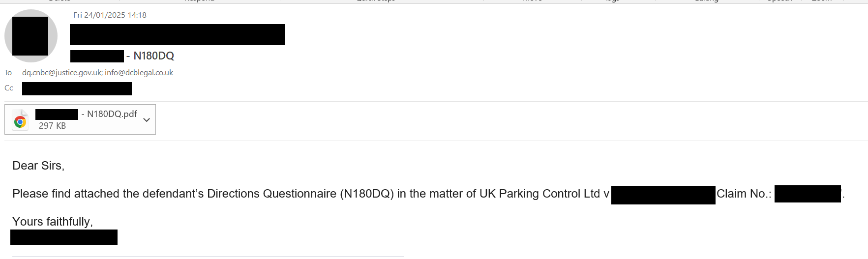Click the sender's profile picture avatar

tap(30, 36)
